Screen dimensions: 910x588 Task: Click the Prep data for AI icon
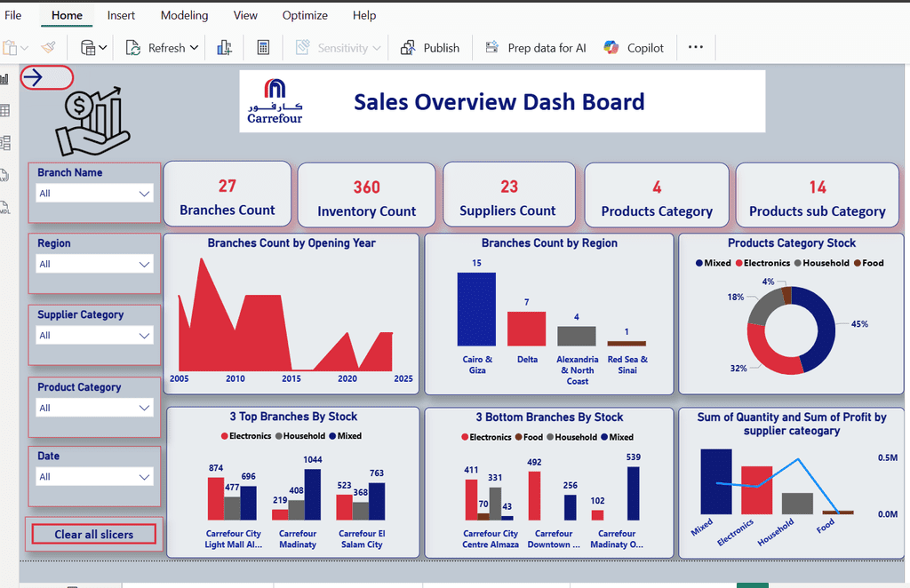click(x=491, y=48)
